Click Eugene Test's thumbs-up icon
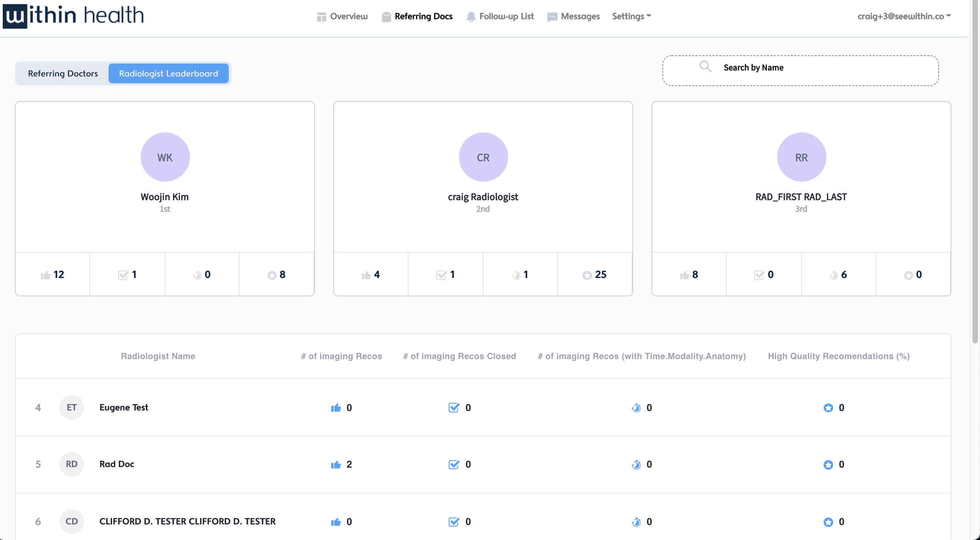The image size is (980, 540). (x=336, y=408)
